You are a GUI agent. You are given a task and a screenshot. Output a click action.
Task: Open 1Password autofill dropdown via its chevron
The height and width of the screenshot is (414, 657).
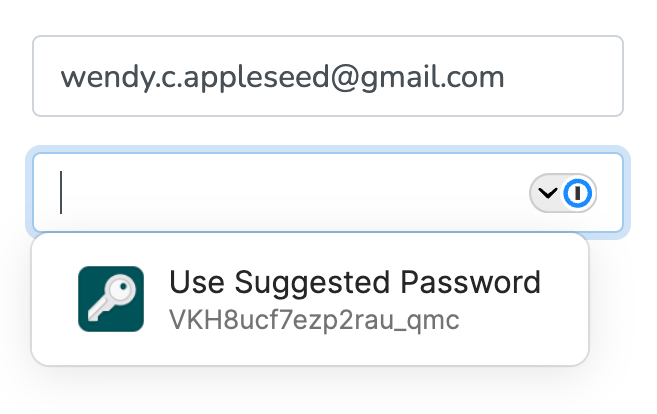547,193
